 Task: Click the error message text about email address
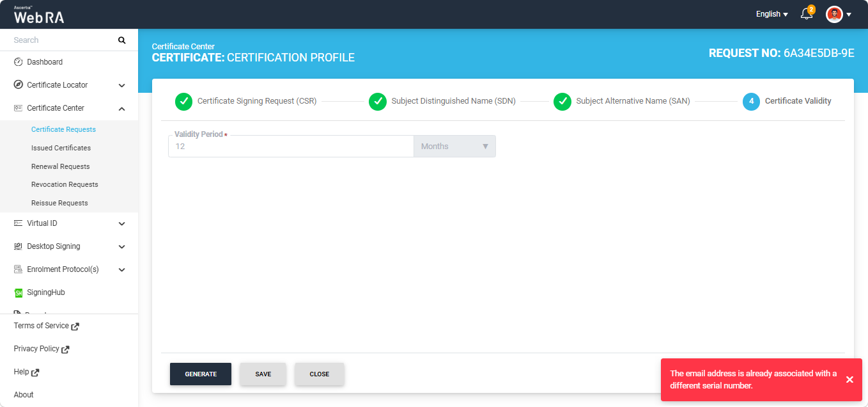(753, 379)
